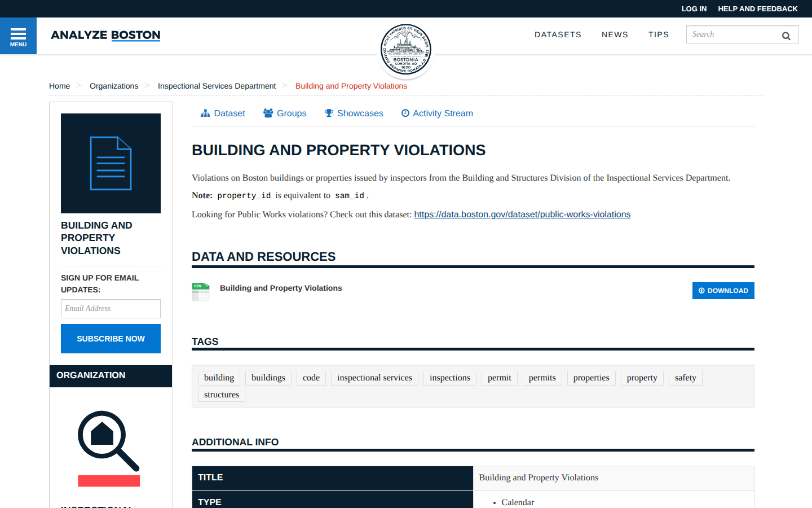Click the BUILDING AND PROPERTY VIOLATIONS page heading

point(338,150)
